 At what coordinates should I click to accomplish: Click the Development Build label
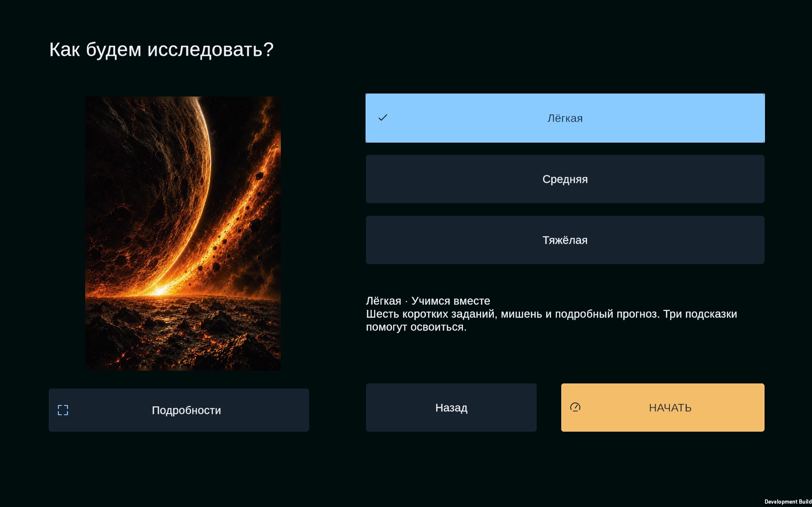(788, 501)
